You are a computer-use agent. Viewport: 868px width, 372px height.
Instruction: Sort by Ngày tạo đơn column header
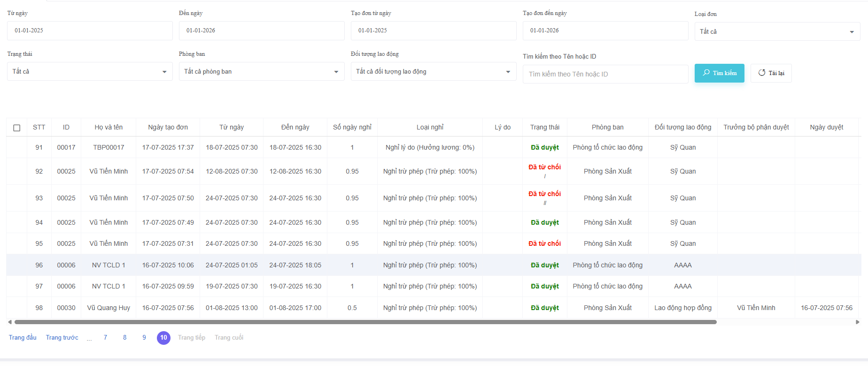pos(168,127)
